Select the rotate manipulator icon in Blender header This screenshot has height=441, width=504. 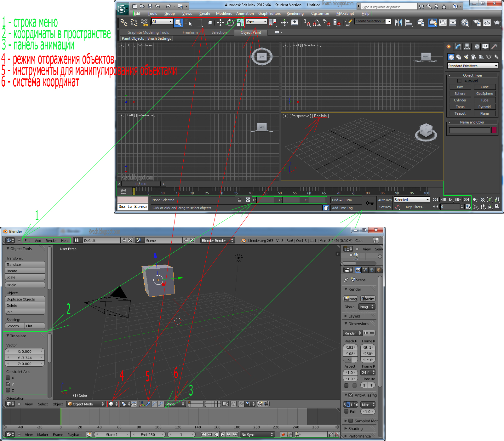pyautogui.click(x=155, y=404)
